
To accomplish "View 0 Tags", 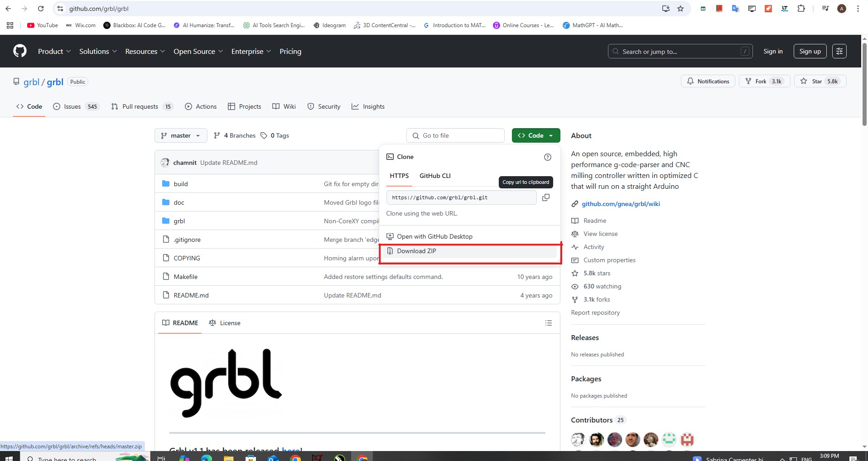I will (x=275, y=135).
